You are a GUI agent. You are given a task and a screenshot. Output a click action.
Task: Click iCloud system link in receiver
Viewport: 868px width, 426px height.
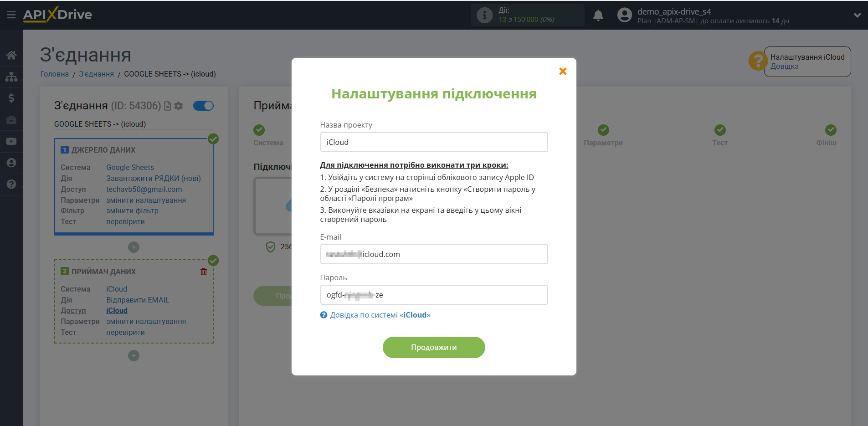(117, 289)
